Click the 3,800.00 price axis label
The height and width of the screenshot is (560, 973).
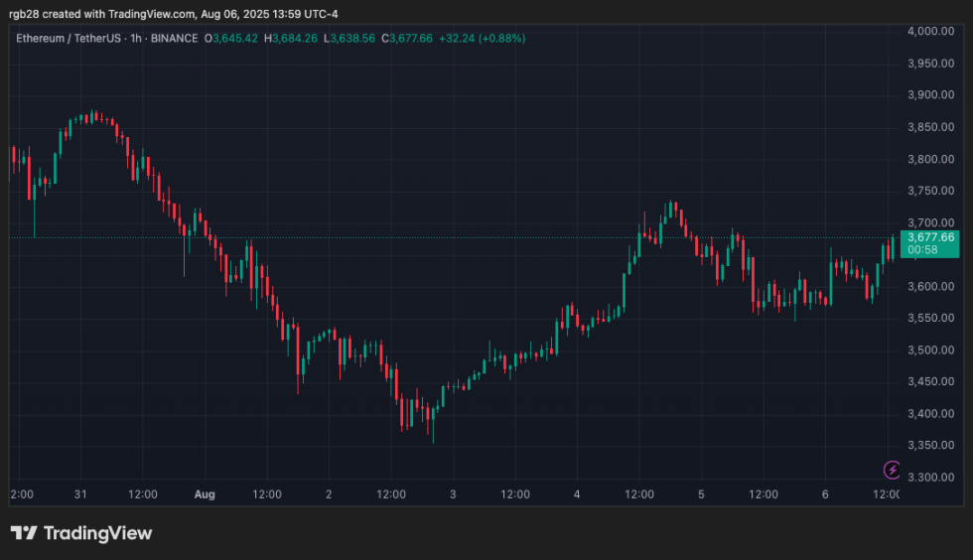tap(930, 159)
